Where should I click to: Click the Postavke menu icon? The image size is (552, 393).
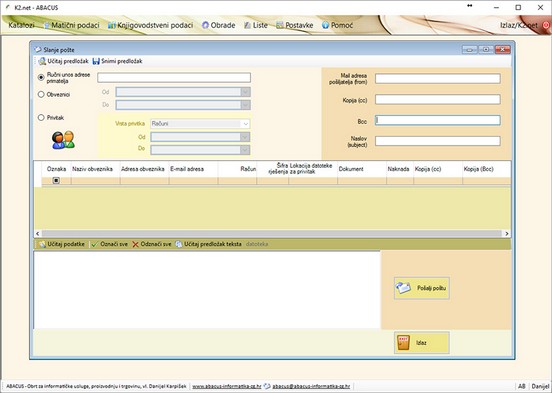(x=280, y=25)
